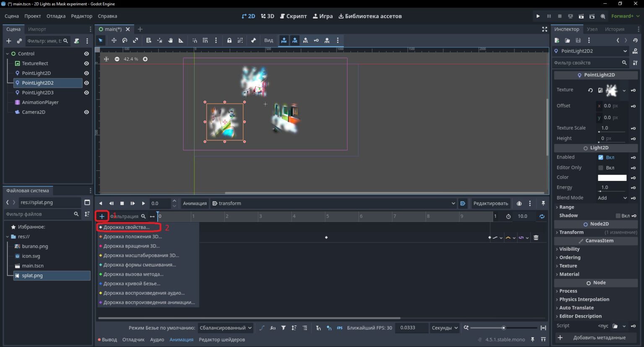
Task: Toggle visibility of TextureRect node
Action: click(x=86, y=63)
